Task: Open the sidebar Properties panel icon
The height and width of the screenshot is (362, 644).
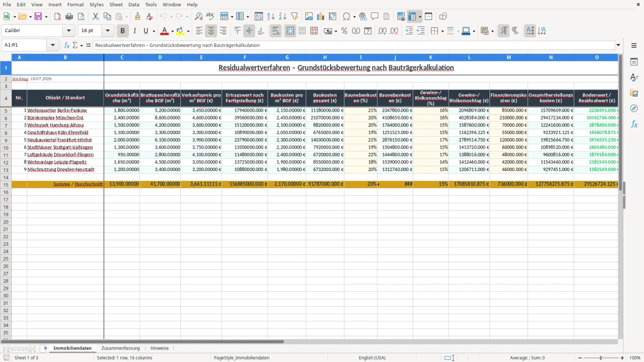Action: pos(634,62)
